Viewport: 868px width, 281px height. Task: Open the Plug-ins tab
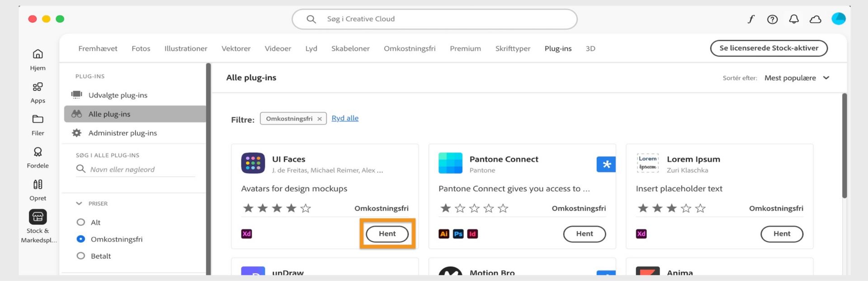pyautogui.click(x=558, y=48)
